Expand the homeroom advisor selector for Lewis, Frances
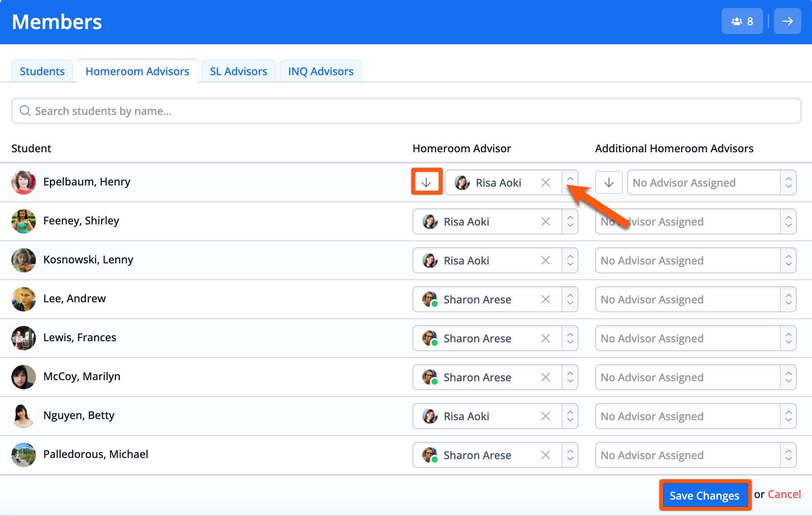This screenshot has width=812, height=516. point(570,338)
